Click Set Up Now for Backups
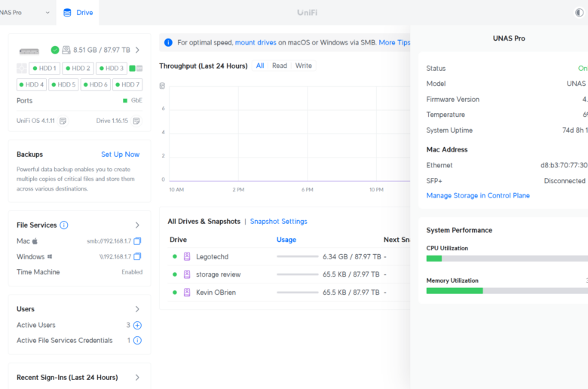588x389 pixels. [x=120, y=155]
